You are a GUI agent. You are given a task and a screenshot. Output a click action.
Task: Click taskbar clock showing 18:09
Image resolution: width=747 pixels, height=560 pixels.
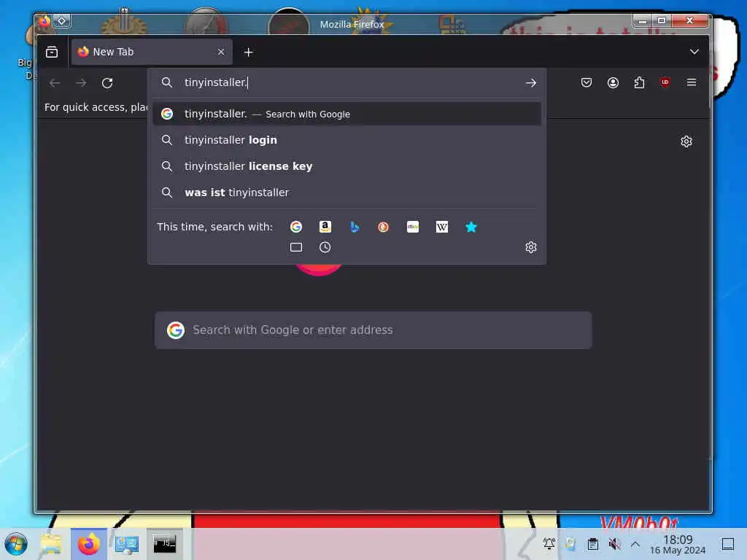(x=678, y=544)
